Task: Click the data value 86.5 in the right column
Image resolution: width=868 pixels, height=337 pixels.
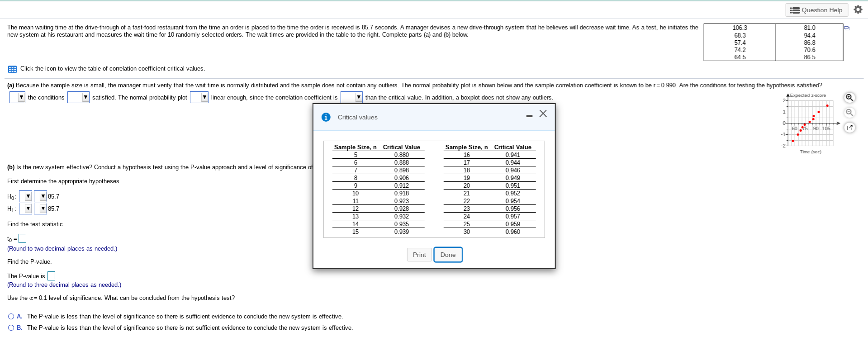Action: tap(810, 57)
